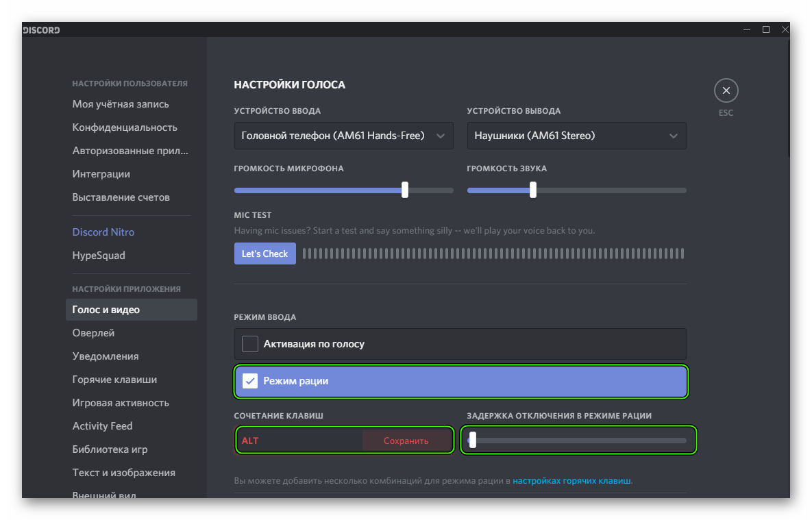Open HypeSquad section

99,256
